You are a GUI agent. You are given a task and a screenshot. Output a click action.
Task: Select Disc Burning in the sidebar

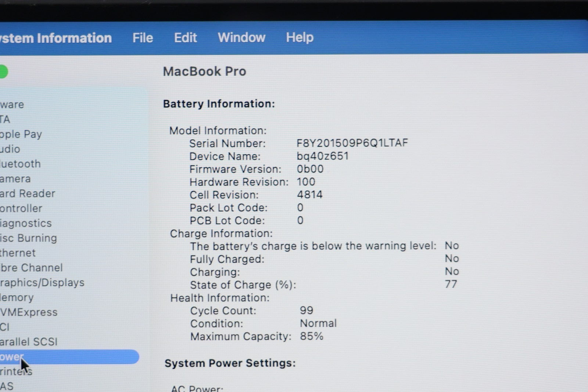tap(28, 238)
